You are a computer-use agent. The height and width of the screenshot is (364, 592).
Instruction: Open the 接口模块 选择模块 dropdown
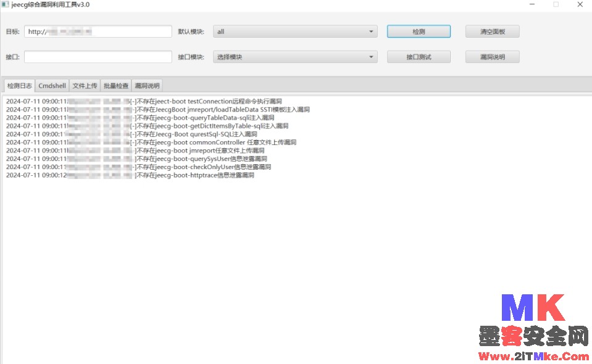[295, 57]
